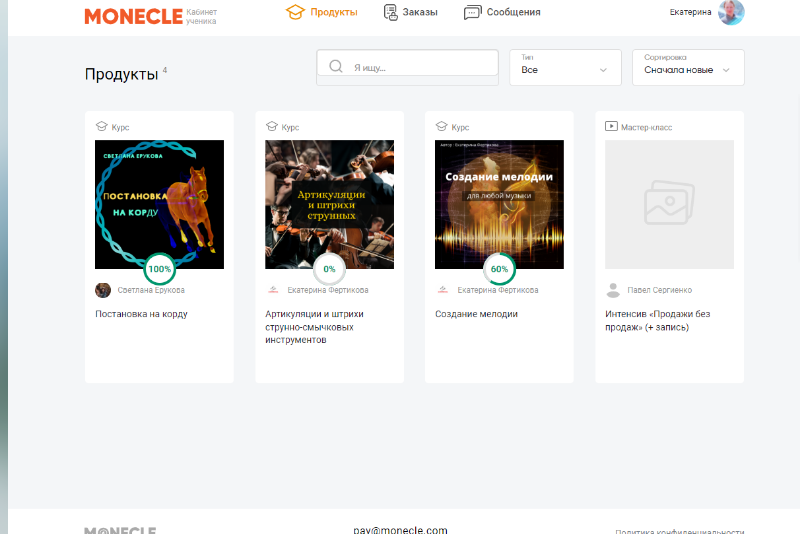Click the Заказы orders icon
The image size is (800, 534).
(x=390, y=12)
